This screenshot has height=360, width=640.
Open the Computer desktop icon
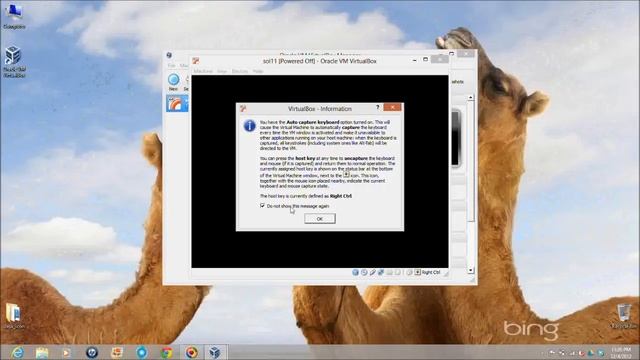[14, 16]
